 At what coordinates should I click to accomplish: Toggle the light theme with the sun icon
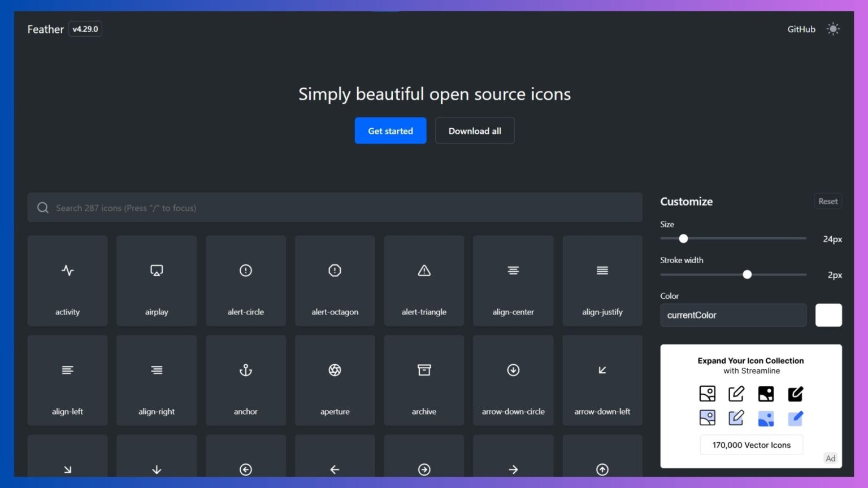[x=834, y=29]
